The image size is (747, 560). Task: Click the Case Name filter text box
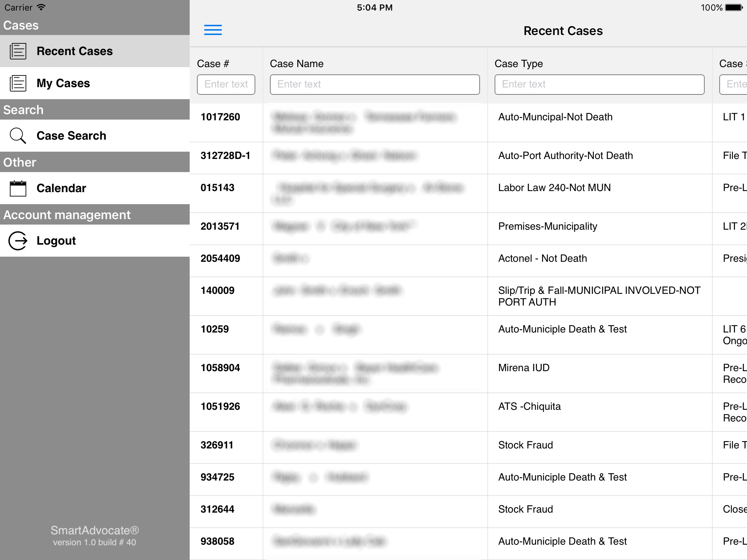point(375,85)
